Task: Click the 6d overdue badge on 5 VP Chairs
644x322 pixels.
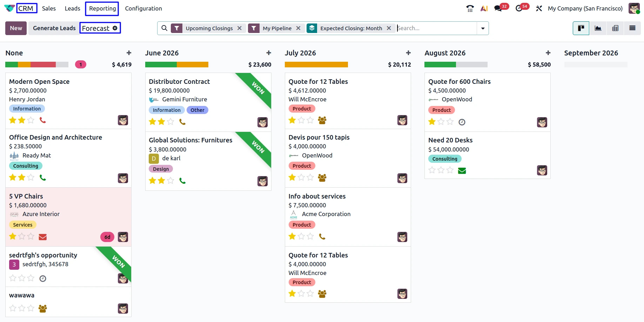Action: (107, 237)
